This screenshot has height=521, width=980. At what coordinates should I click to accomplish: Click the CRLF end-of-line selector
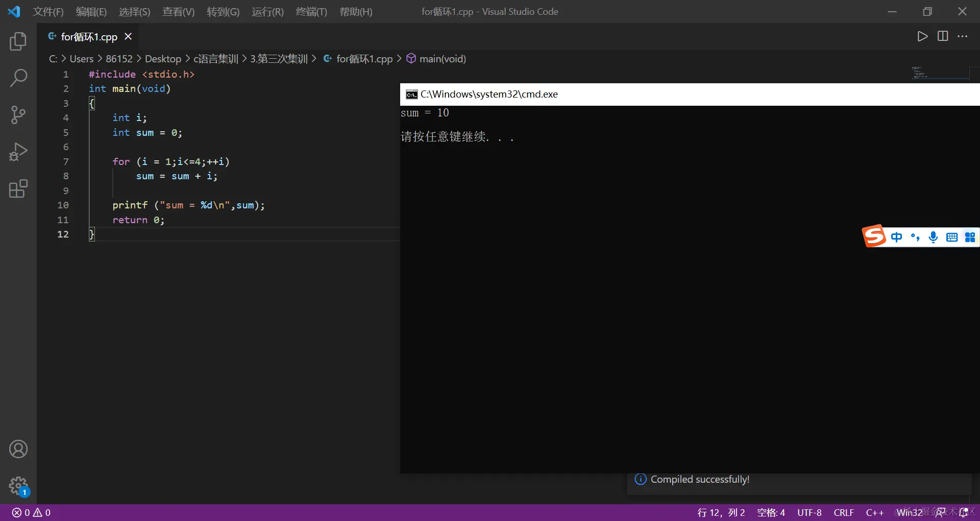point(844,512)
